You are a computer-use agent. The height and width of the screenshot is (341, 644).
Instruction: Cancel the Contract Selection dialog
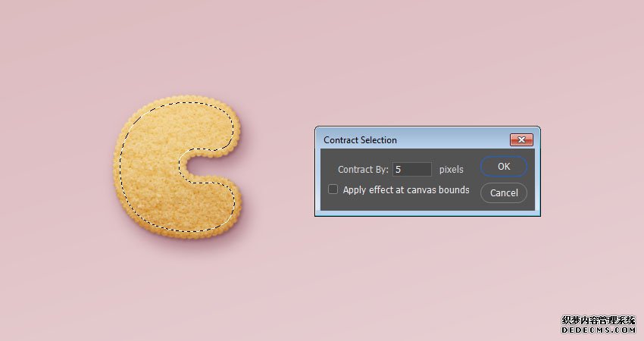[504, 192]
